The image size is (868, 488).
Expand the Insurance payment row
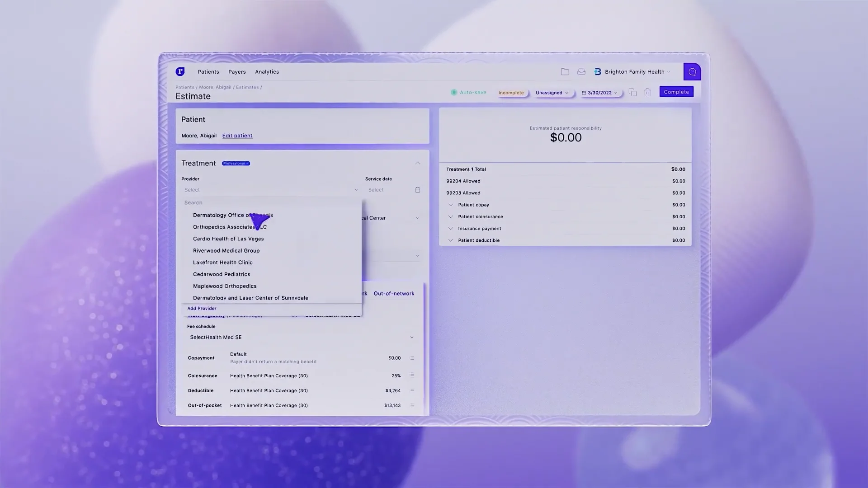[450, 229]
